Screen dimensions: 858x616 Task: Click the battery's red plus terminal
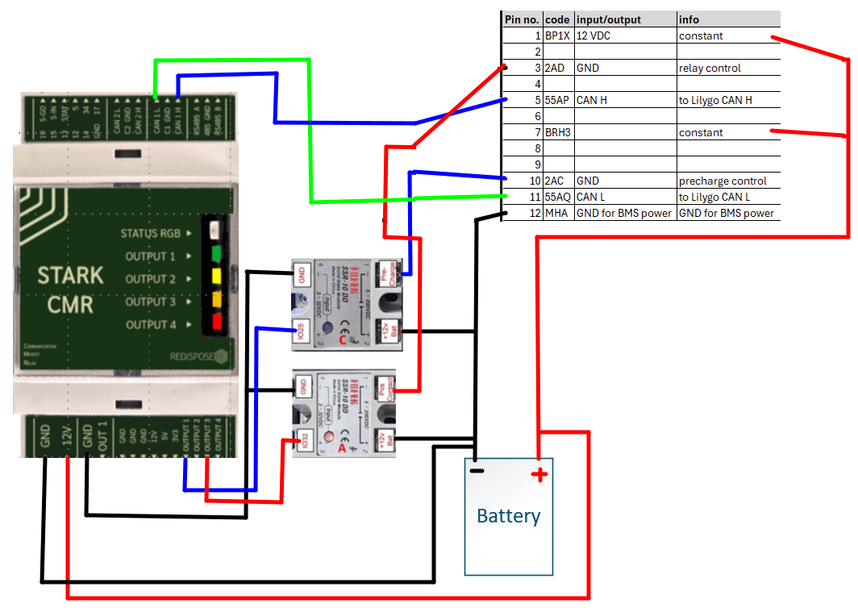coord(539,475)
